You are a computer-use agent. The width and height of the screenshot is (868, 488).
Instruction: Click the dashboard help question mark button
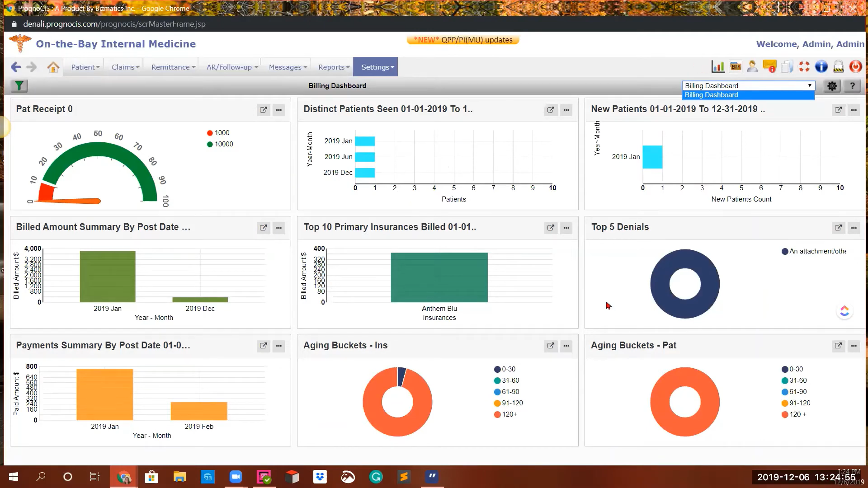(x=852, y=86)
